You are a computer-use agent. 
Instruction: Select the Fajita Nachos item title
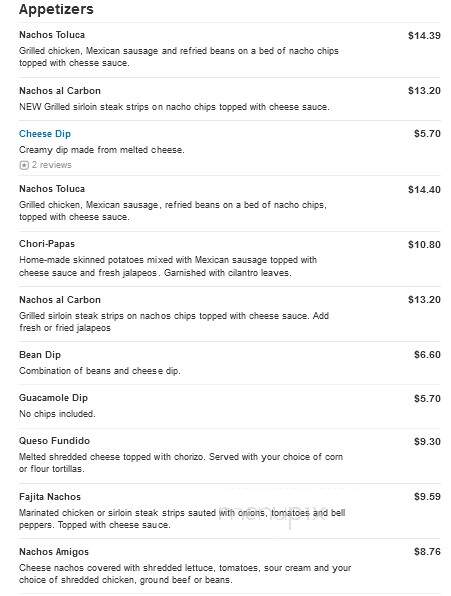click(50, 497)
